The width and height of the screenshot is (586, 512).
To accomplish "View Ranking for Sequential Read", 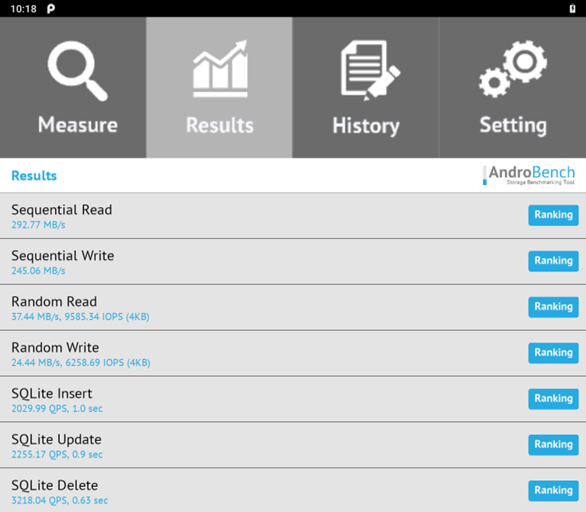I will coord(553,215).
